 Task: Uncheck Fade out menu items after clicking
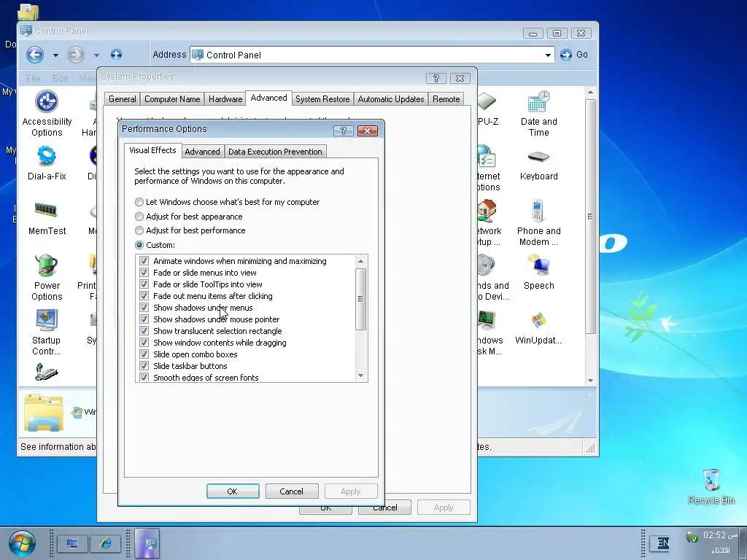point(144,296)
